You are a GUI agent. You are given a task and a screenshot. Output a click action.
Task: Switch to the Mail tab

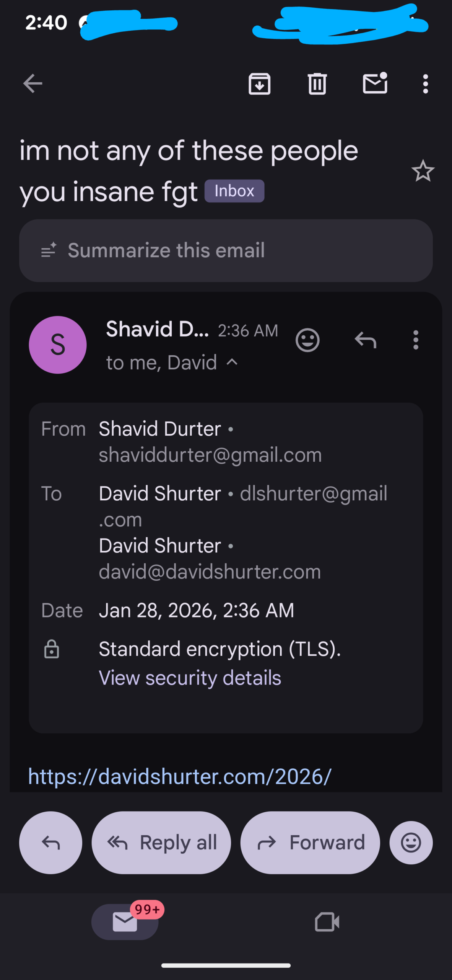[125, 921]
